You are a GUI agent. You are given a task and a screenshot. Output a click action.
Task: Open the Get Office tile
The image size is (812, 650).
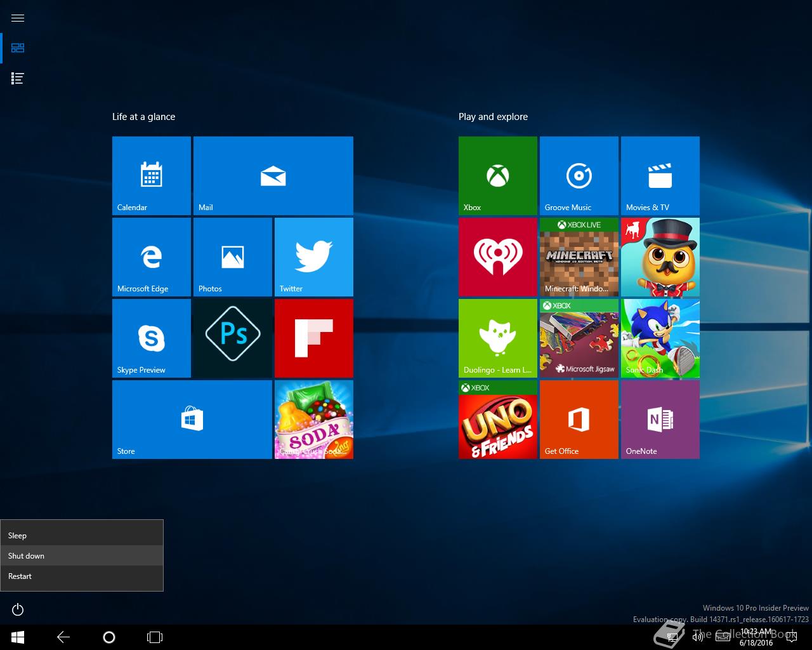coord(579,420)
